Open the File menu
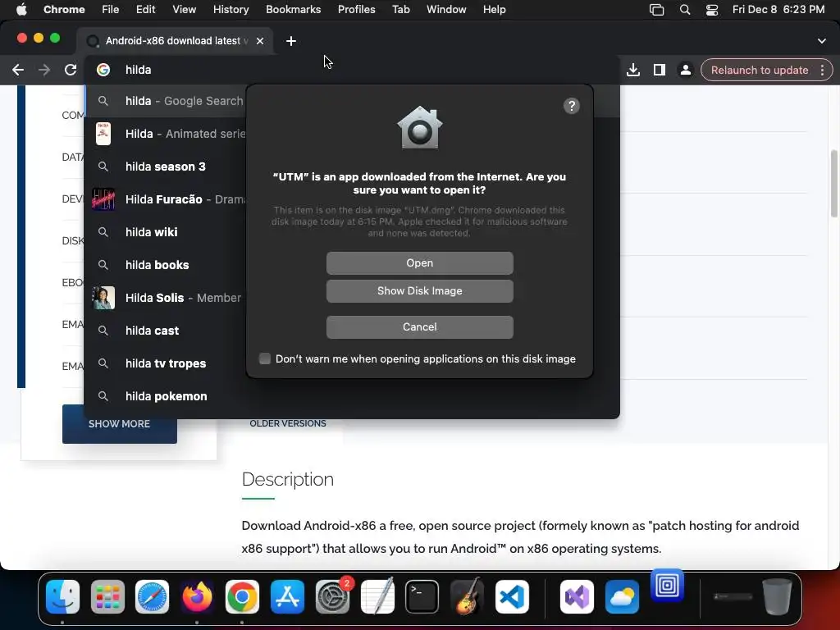 (x=111, y=9)
